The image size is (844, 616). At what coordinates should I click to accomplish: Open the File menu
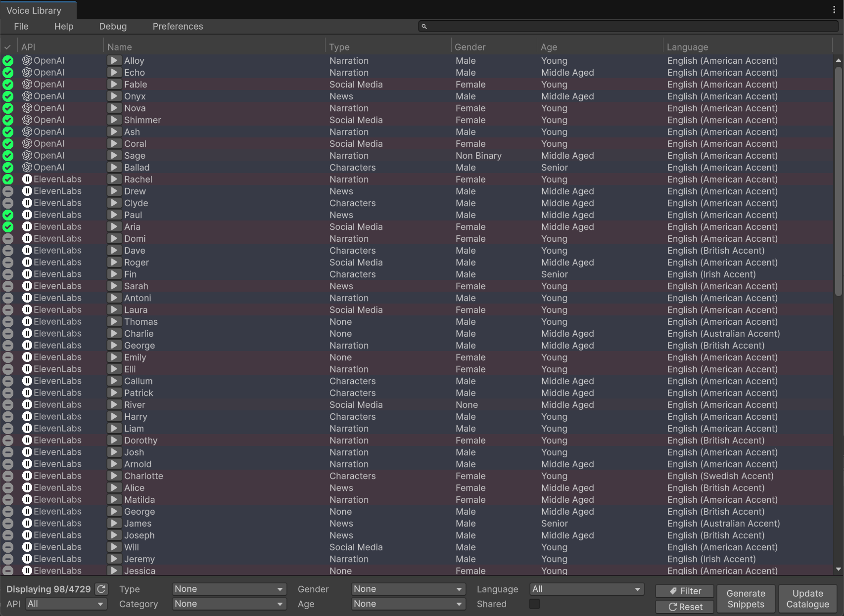21,26
